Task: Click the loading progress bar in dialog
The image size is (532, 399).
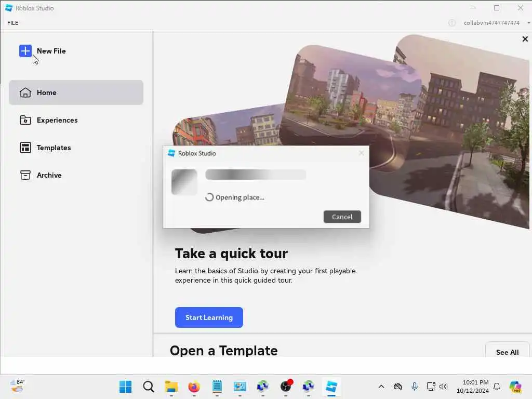Action: [256, 175]
